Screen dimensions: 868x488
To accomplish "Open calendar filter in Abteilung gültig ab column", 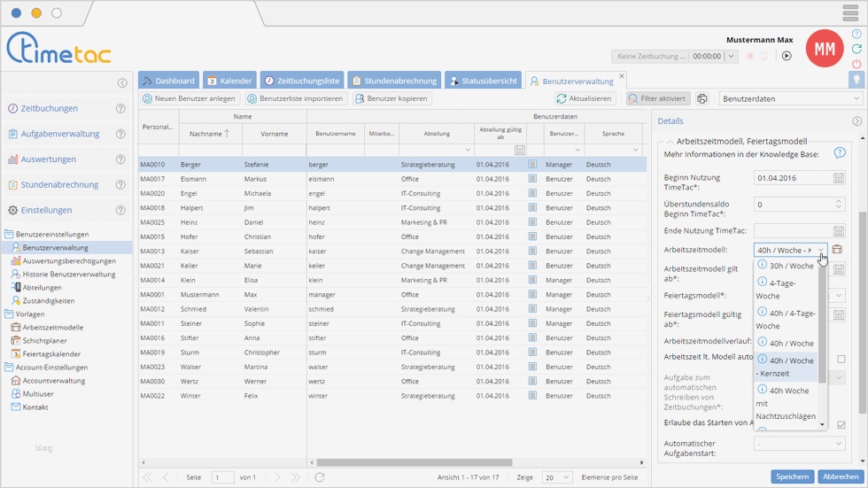I will point(519,150).
